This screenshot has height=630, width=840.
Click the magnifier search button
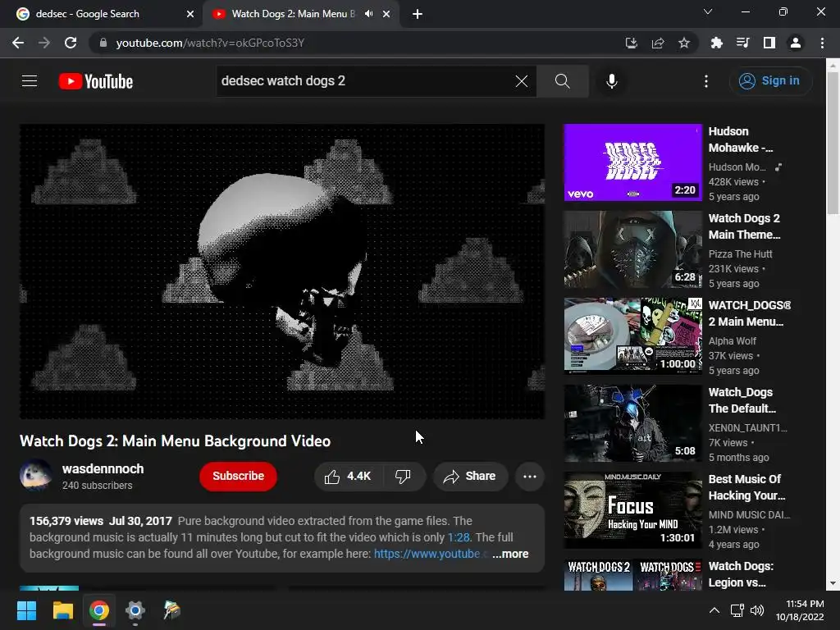(563, 81)
